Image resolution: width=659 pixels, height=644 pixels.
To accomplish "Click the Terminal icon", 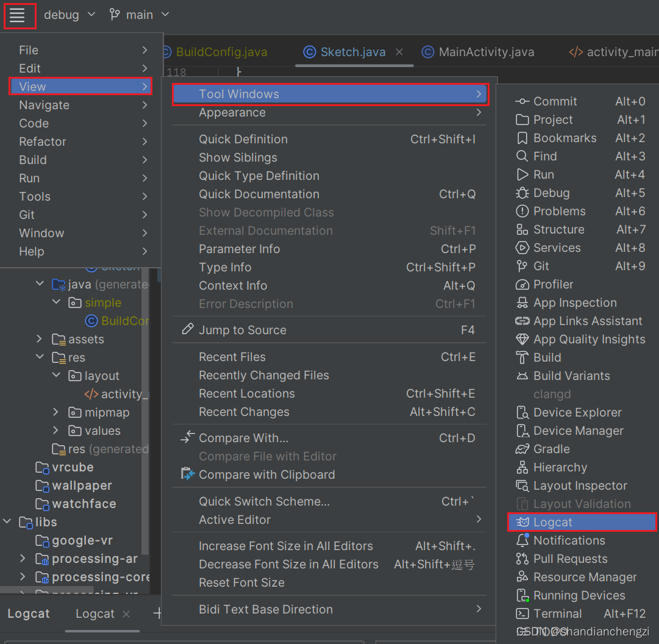I will pos(522,614).
